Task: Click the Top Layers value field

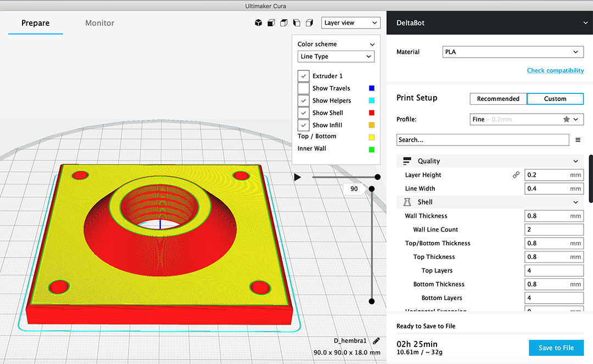Action: click(x=553, y=271)
